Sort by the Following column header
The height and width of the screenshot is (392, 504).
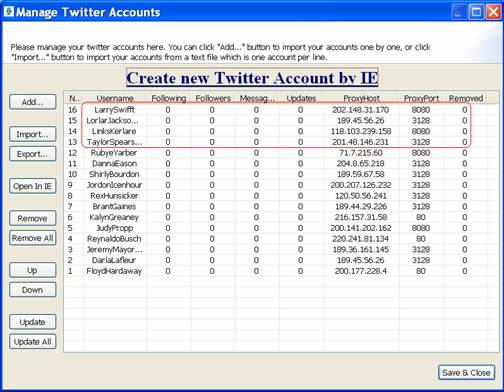click(169, 98)
